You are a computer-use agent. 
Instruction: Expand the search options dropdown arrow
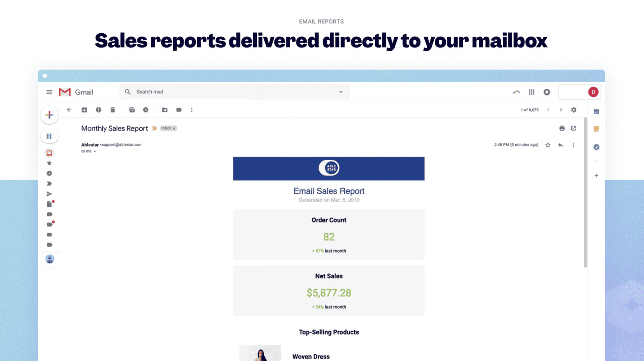pyautogui.click(x=341, y=92)
